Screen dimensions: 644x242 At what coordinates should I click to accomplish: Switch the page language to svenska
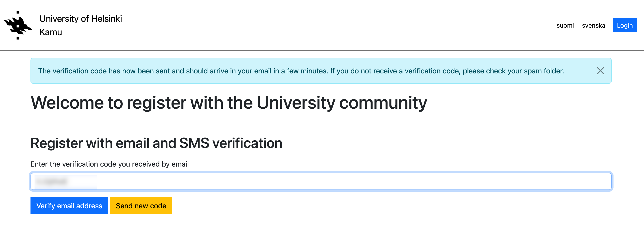pos(593,26)
